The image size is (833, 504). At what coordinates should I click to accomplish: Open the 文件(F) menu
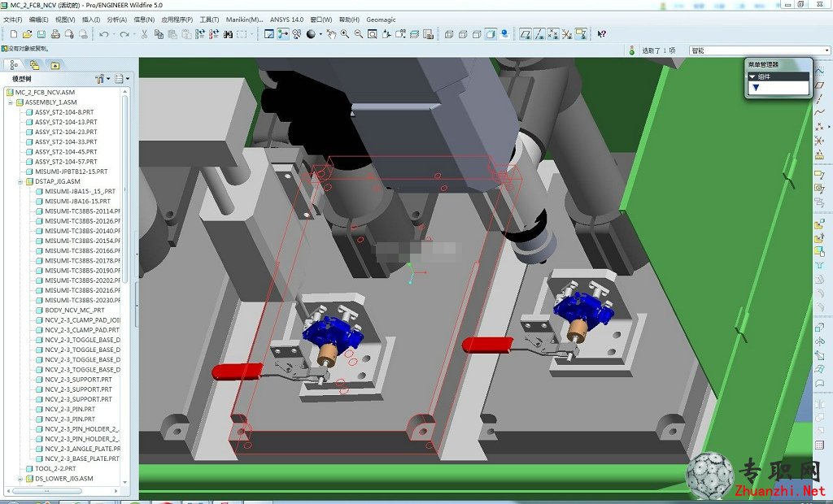[13, 20]
